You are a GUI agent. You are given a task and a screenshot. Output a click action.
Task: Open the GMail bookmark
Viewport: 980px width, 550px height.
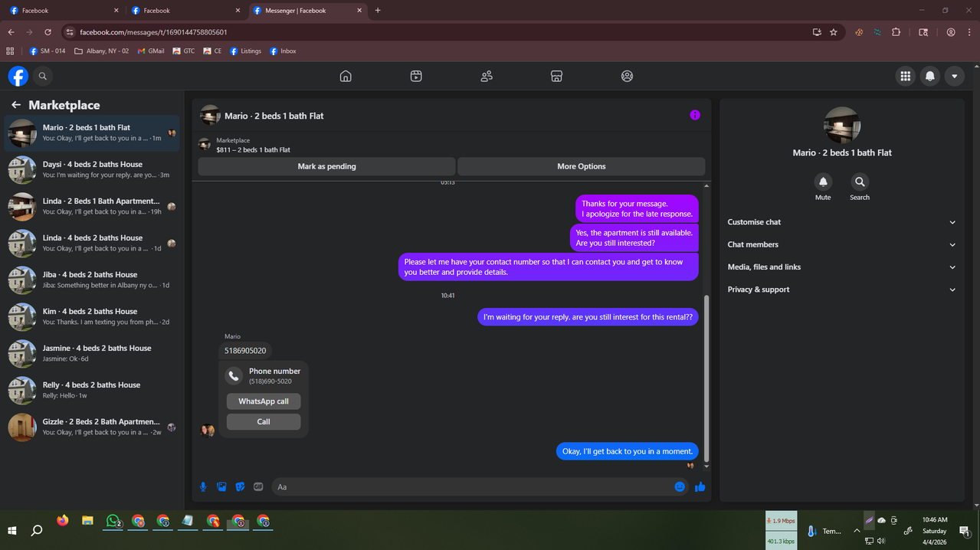151,51
